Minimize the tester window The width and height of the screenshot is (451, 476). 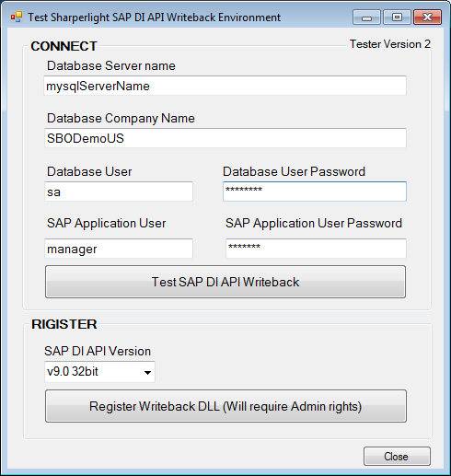(366, 17)
